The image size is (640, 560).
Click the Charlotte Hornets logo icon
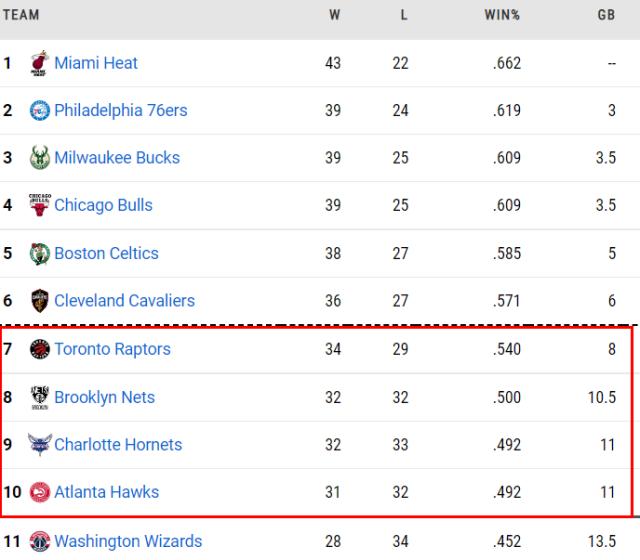(40, 444)
